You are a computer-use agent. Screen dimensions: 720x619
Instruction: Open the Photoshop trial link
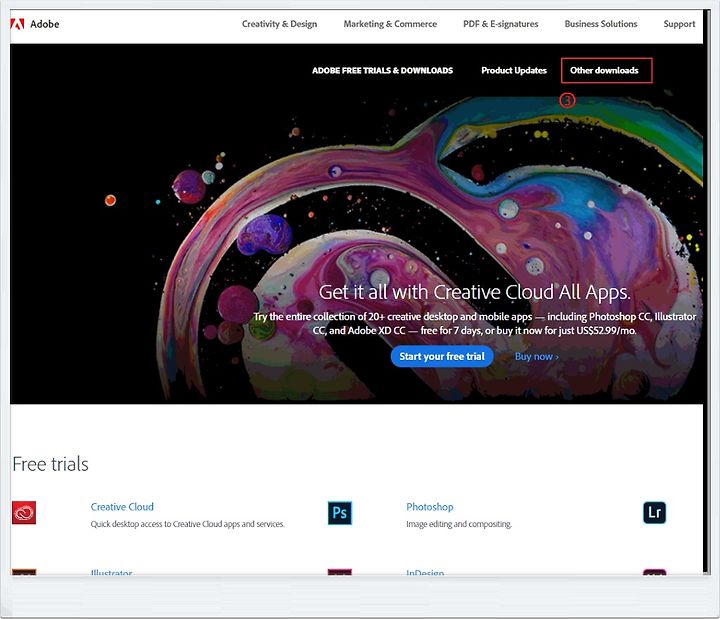pos(429,506)
